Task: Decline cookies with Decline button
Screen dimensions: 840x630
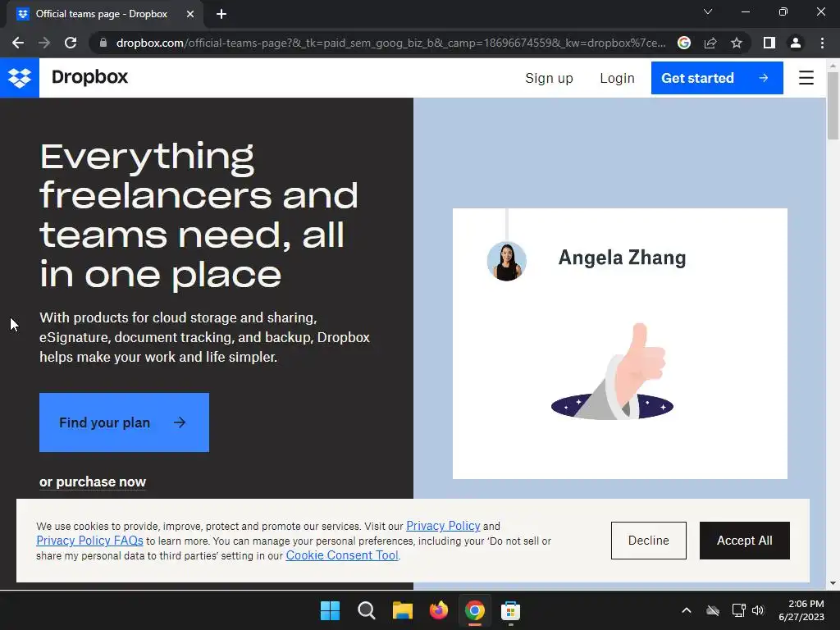Action: (648, 541)
